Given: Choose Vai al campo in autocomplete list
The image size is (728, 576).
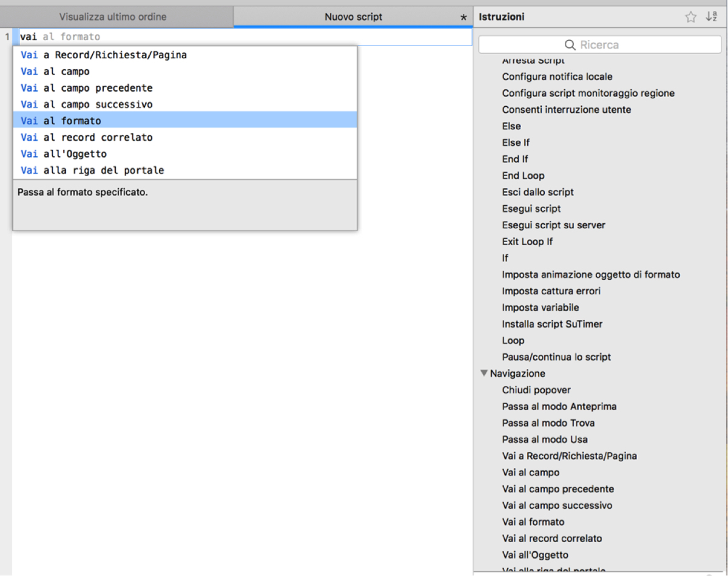Looking at the screenshot, I should (184, 72).
